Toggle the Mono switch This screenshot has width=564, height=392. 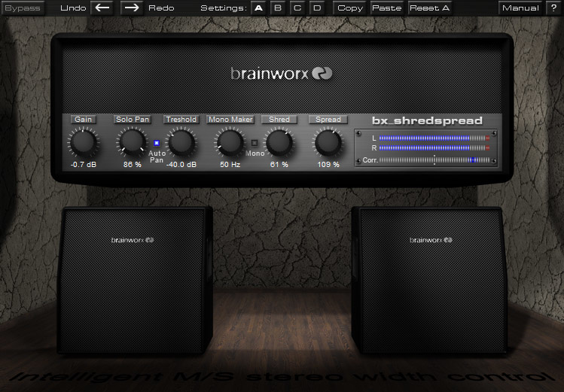coord(255,142)
